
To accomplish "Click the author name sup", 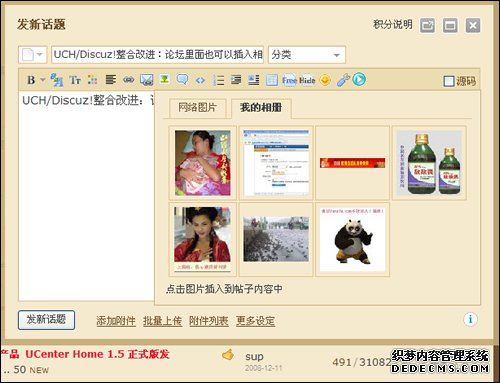I will click(x=254, y=357).
